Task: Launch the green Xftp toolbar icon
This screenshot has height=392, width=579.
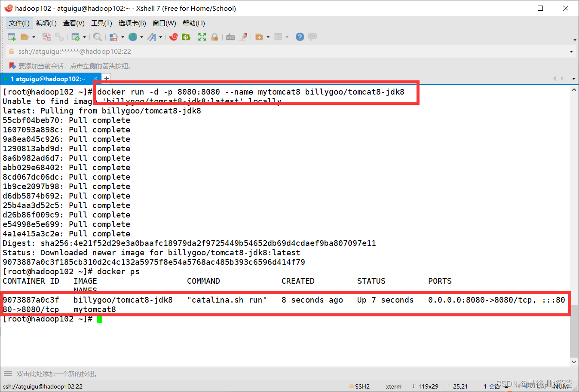Action: coord(186,37)
